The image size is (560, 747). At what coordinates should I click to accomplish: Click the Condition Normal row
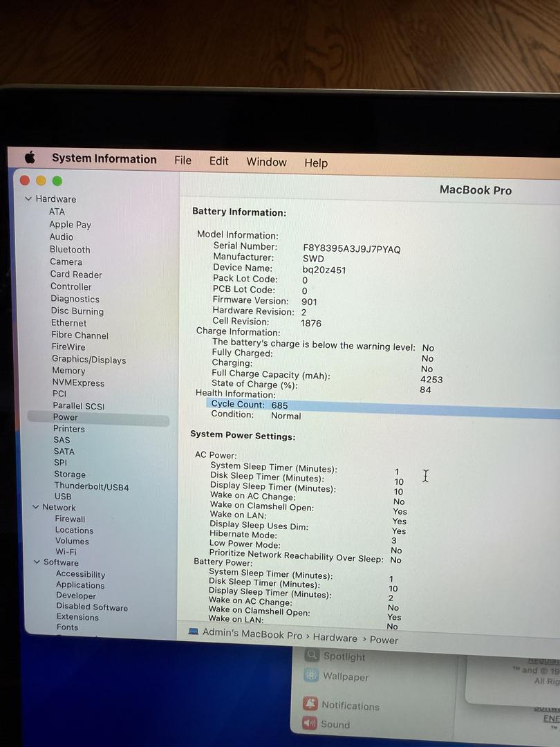[x=256, y=416]
